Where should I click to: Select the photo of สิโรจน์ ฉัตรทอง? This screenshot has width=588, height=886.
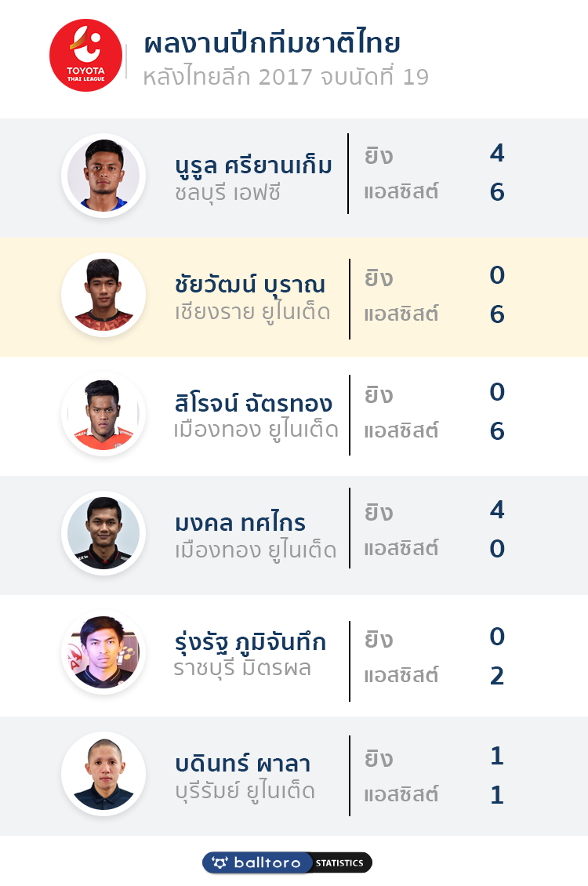pyautogui.click(x=103, y=414)
